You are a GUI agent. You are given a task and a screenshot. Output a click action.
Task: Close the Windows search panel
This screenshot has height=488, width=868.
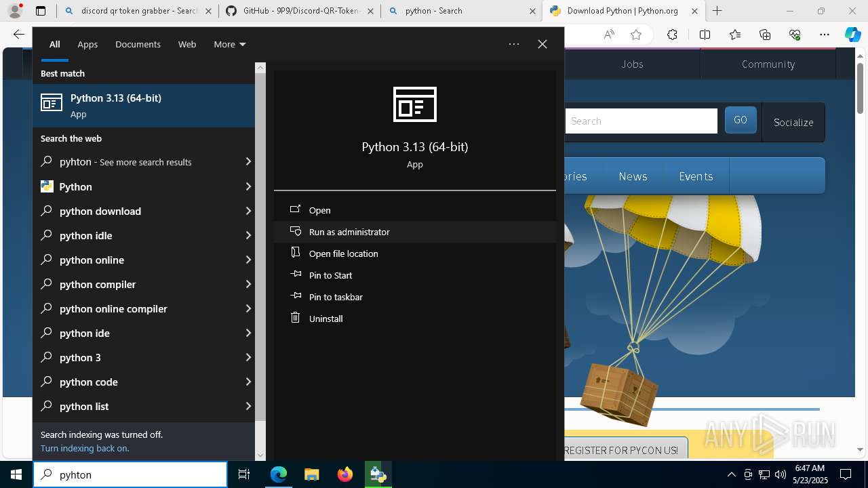pos(542,44)
